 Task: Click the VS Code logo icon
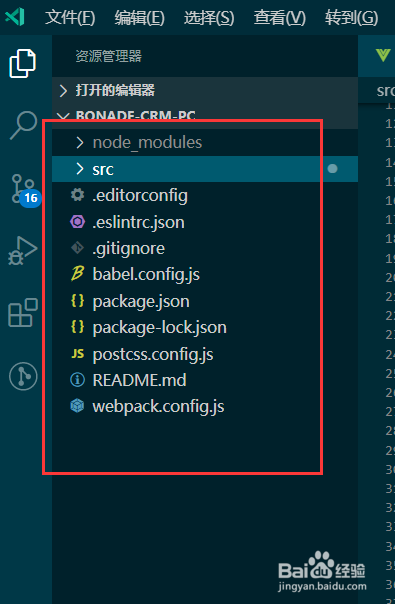click(15, 17)
